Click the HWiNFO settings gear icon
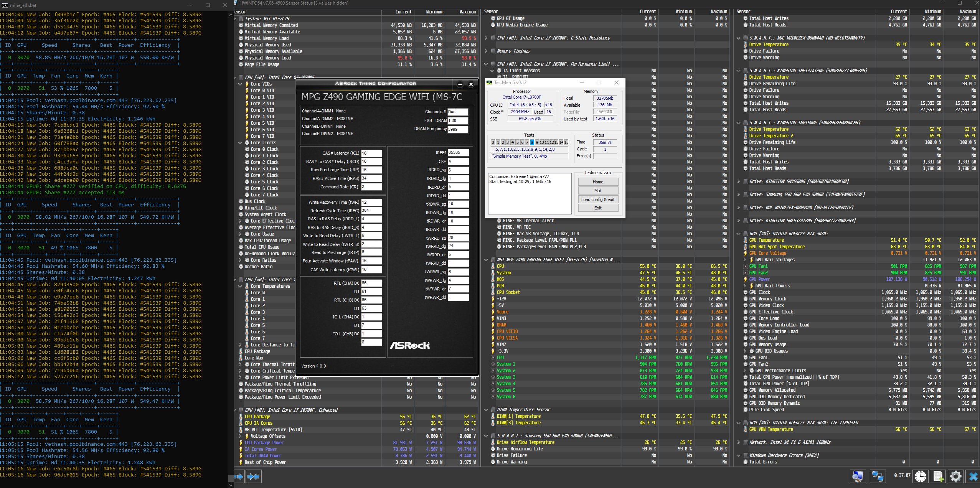The image size is (980, 488). (x=955, y=476)
